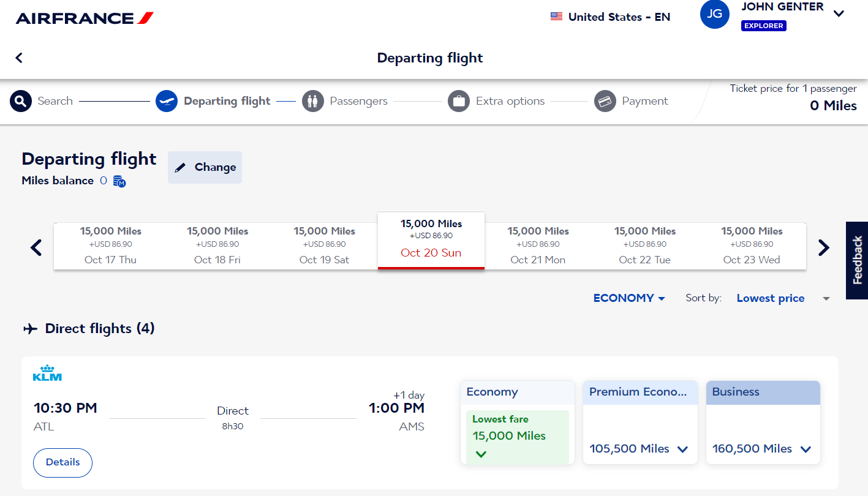Viewport: 868px width, 496px height.
Task: Open the ECONOMY cabin class dropdown
Action: click(x=629, y=298)
